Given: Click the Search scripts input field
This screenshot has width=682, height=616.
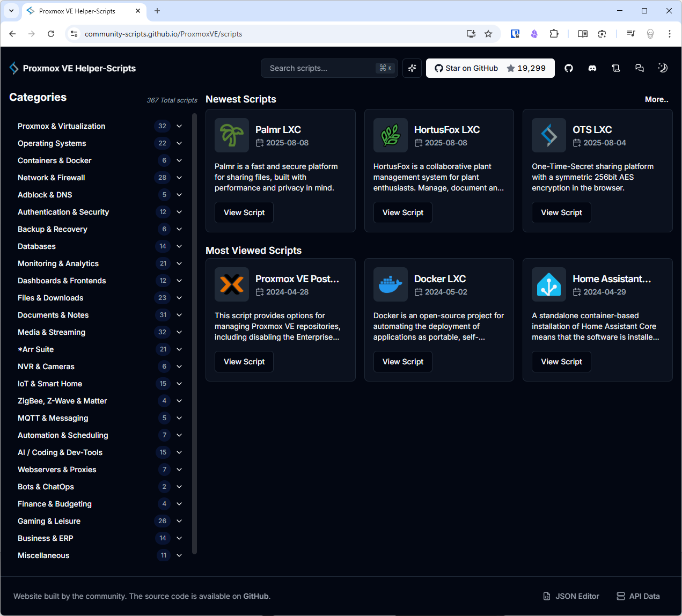Looking at the screenshot, I should pos(329,68).
